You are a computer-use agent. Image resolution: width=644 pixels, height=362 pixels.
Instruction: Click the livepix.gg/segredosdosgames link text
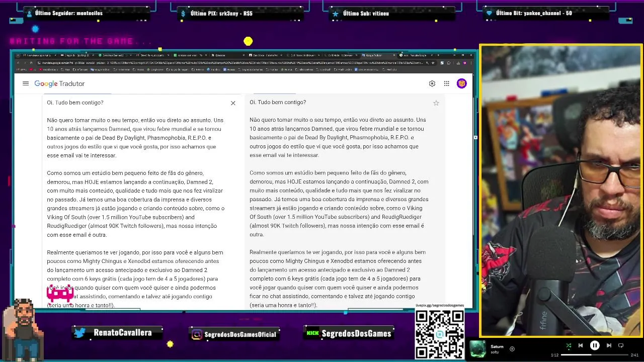pos(440,306)
